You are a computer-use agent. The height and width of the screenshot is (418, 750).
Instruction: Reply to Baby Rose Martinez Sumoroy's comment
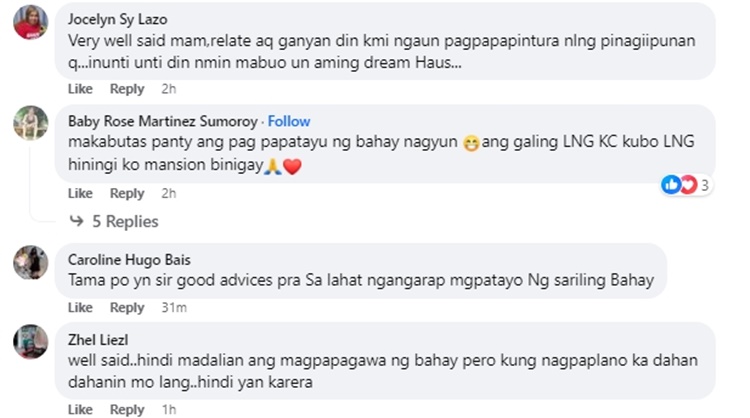coord(127,193)
